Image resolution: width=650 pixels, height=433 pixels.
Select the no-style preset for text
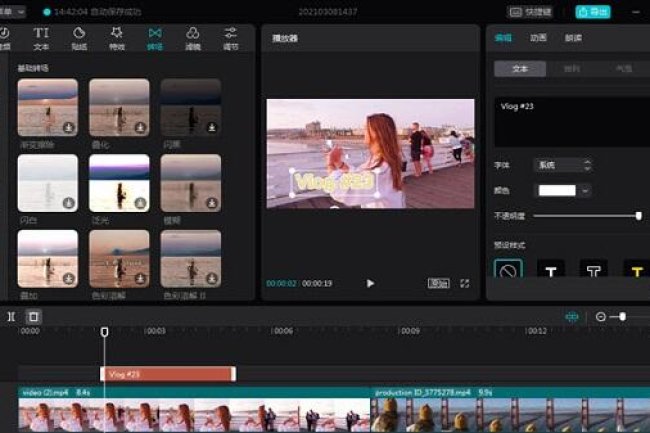[x=508, y=270]
